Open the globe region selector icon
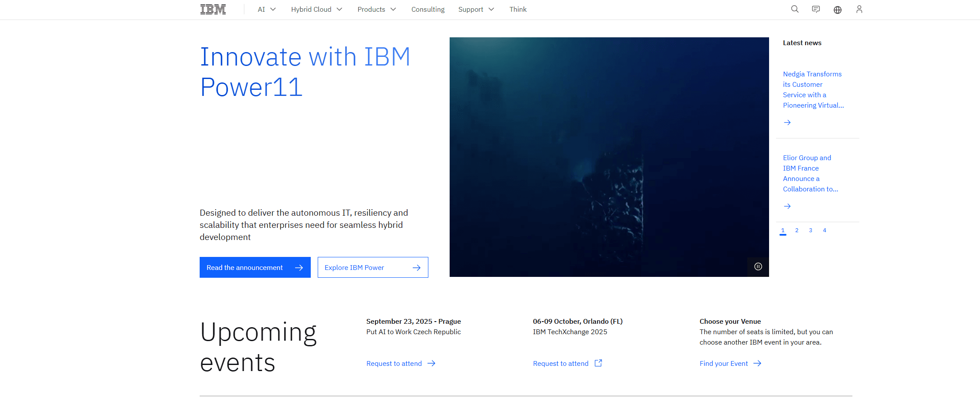980x401 pixels. click(838, 10)
